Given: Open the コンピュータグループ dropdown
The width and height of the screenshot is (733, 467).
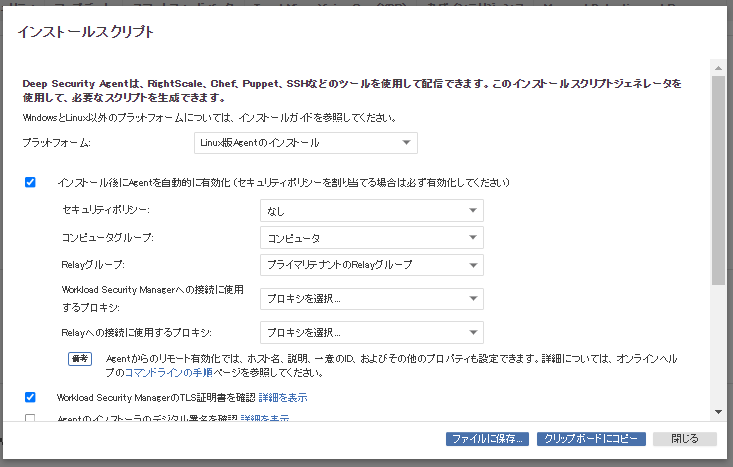Looking at the screenshot, I should click(x=372, y=238).
